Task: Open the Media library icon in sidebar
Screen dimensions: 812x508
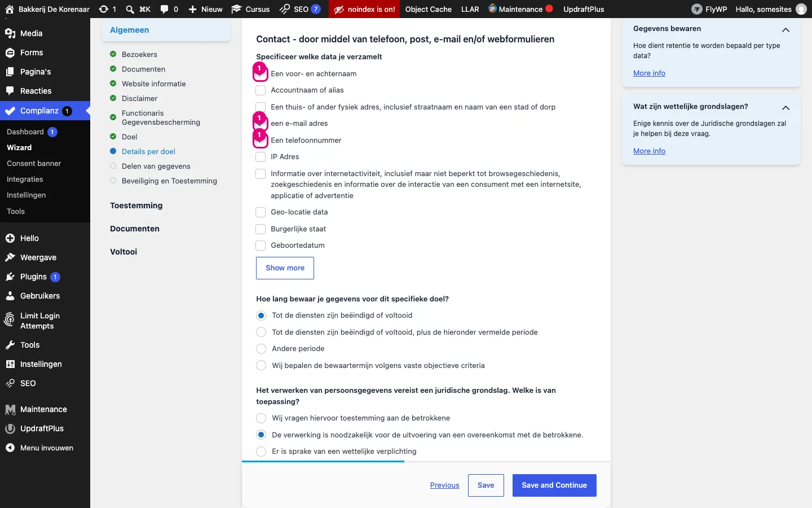Action: [10, 33]
